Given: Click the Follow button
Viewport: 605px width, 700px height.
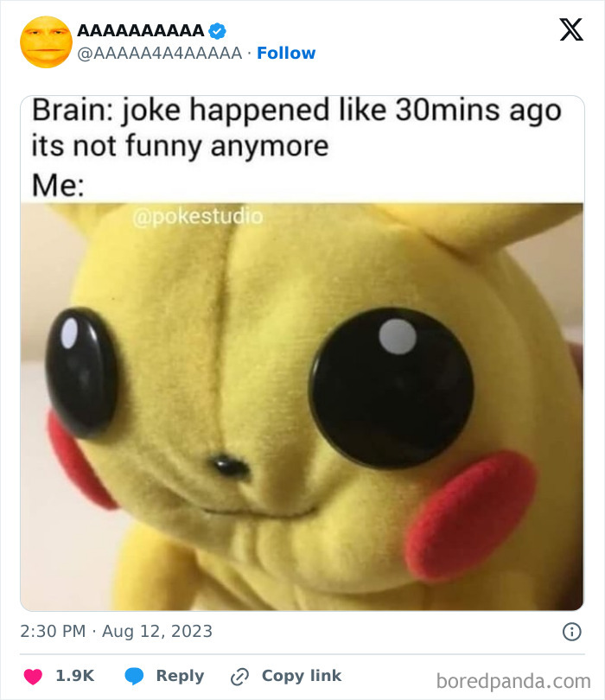Looking at the screenshot, I should 285,53.
